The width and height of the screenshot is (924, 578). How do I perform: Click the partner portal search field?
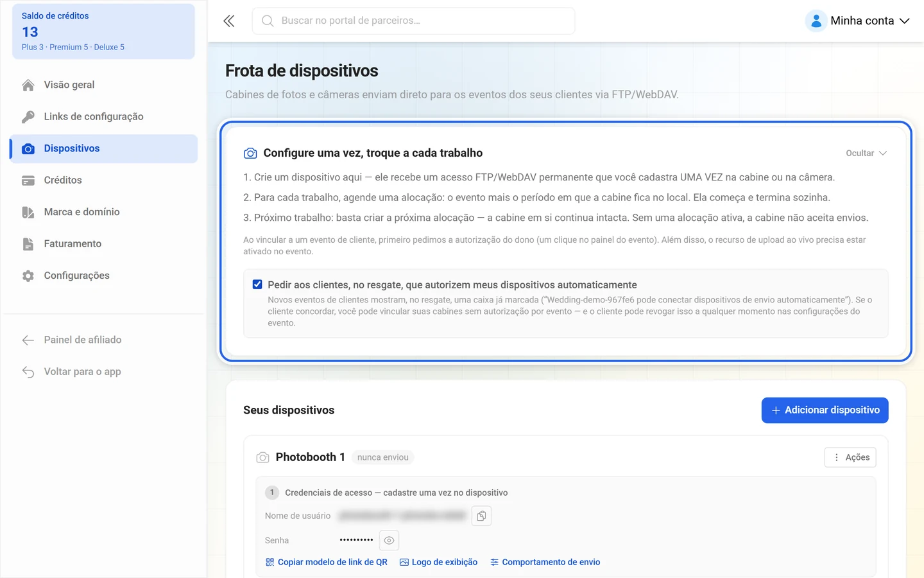tap(414, 21)
